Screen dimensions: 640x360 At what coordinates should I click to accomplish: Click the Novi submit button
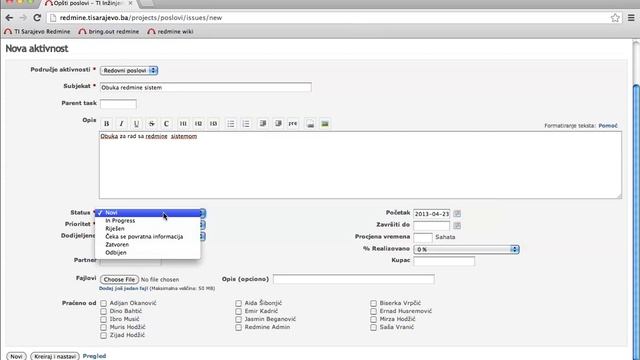click(x=16, y=356)
